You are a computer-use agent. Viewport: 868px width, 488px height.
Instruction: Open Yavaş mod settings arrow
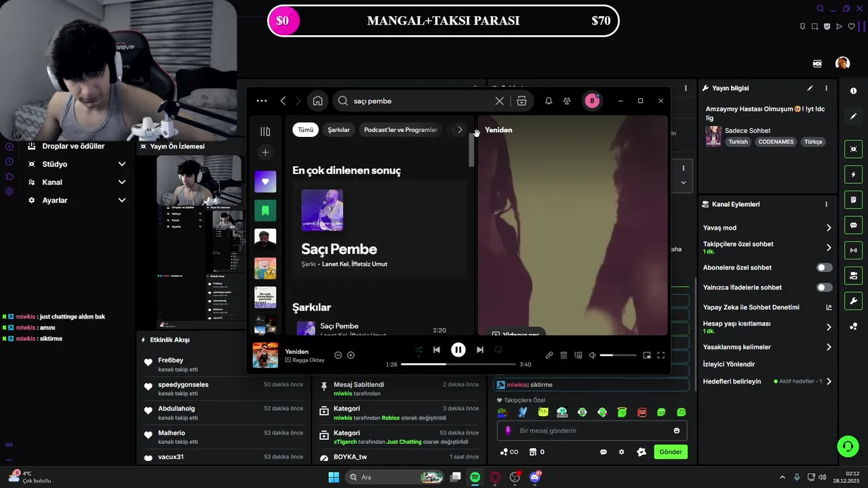coord(829,228)
